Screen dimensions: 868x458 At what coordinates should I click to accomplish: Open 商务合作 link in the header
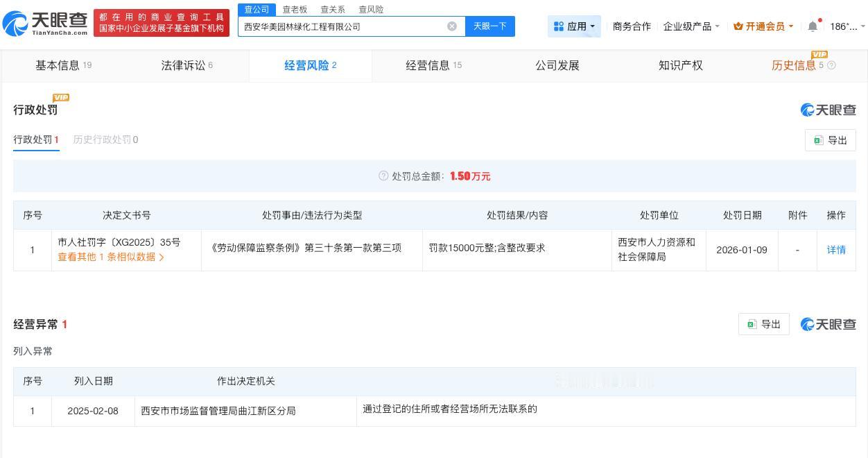point(632,26)
